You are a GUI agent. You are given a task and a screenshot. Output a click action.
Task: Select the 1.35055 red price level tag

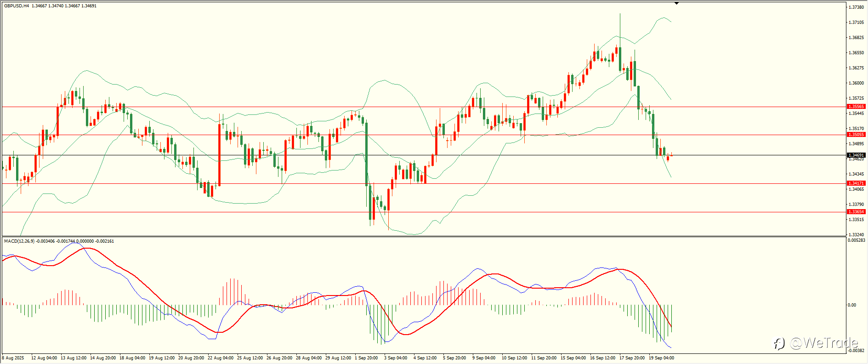856,135
